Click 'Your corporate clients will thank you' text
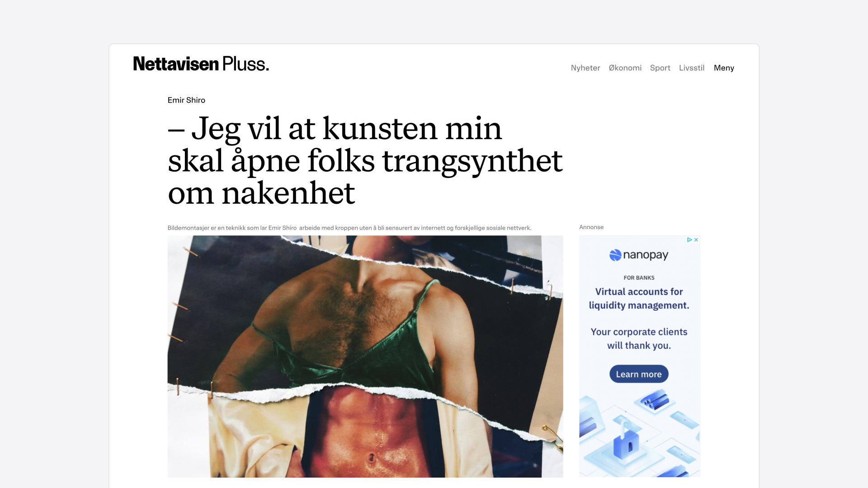Image resolution: width=868 pixels, height=488 pixels. (639, 339)
